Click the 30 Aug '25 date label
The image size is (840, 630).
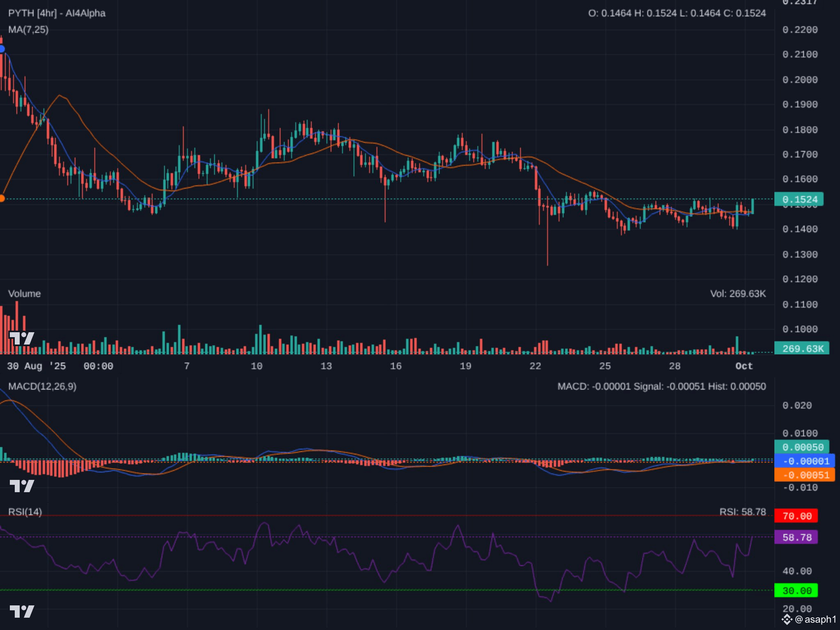click(36, 366)
